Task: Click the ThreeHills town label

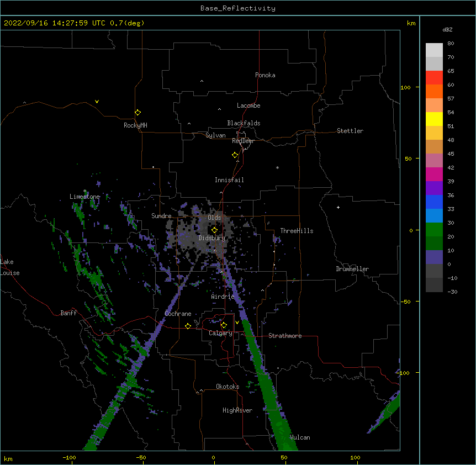Action: coord(297,231)
